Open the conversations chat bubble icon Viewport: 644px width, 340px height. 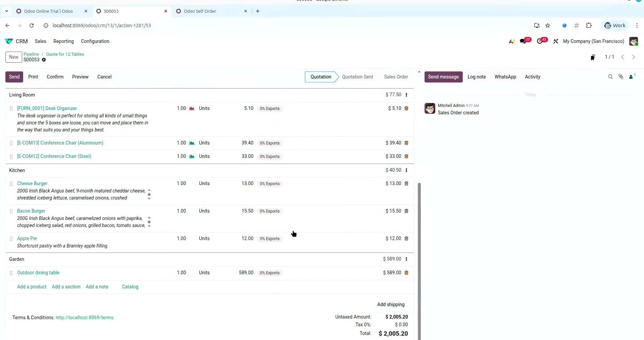[523, 41]
